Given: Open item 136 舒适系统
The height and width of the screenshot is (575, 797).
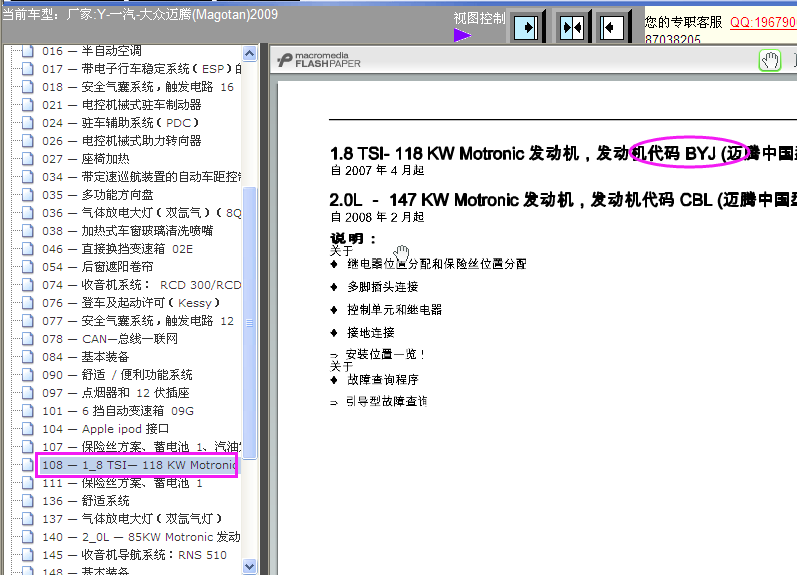Looking at the screenshot, I should click(x=85, y=501).
